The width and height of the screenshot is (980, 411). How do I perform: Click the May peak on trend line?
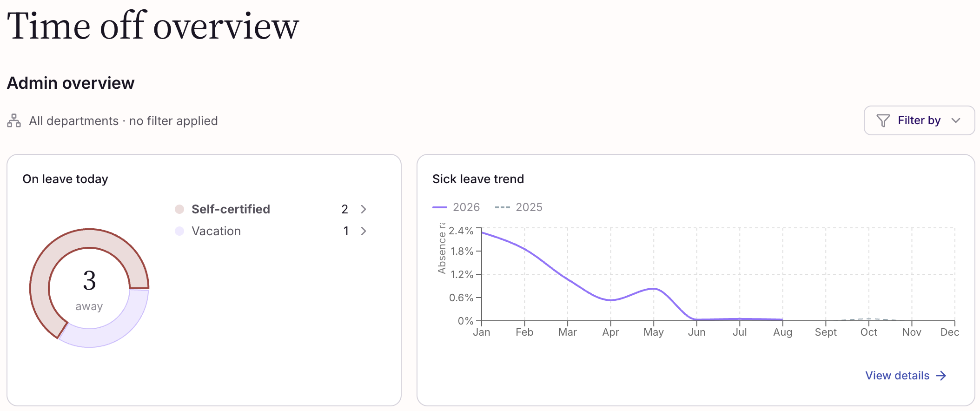(654, 289)
